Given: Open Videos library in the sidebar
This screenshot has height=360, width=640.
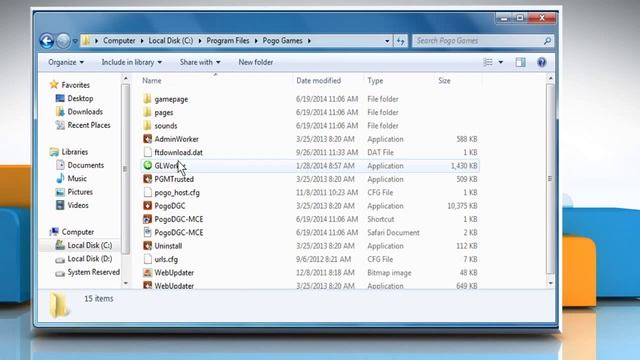Looking at the screenshot, I should pyautogui.click(x=78, y=205).
